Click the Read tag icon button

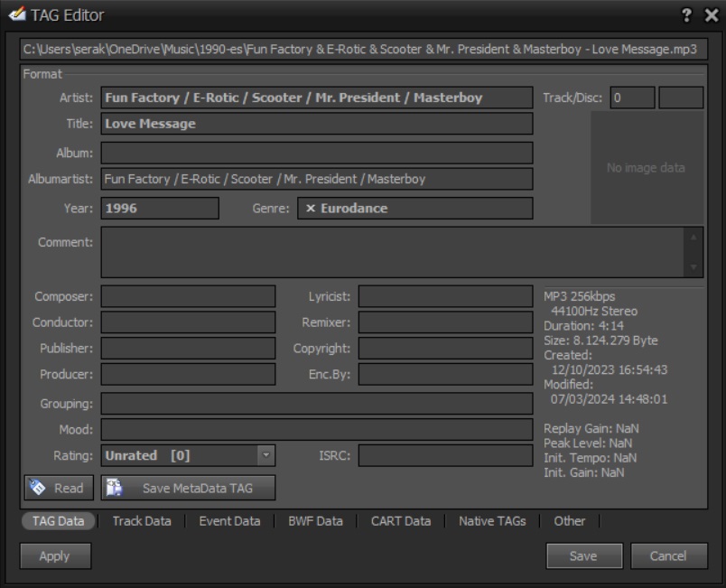[57, 488]
